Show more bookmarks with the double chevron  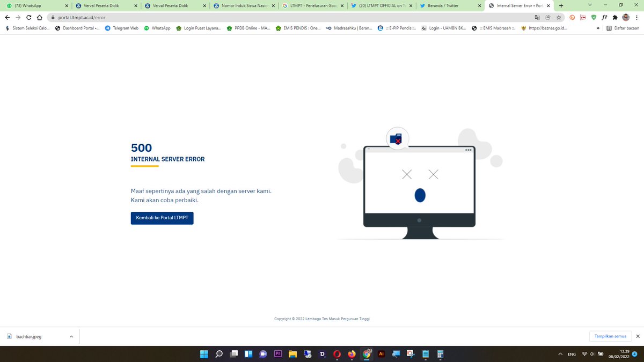(598, 28)
